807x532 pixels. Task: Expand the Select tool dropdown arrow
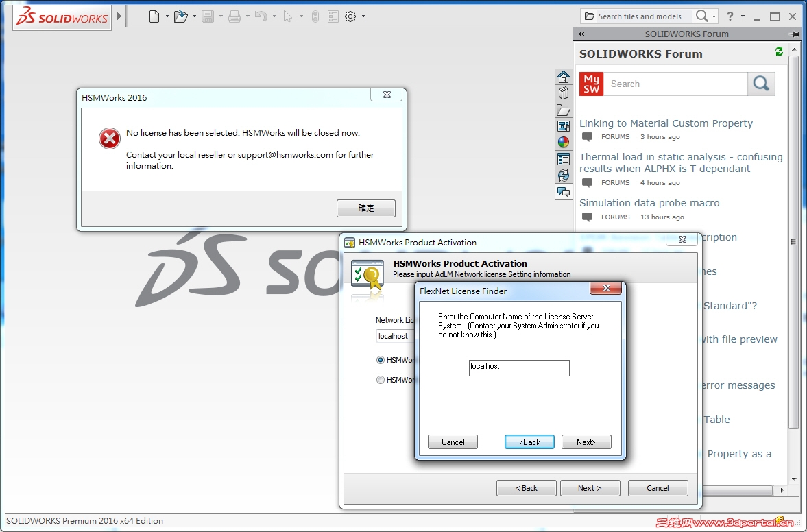click(301, 16)
